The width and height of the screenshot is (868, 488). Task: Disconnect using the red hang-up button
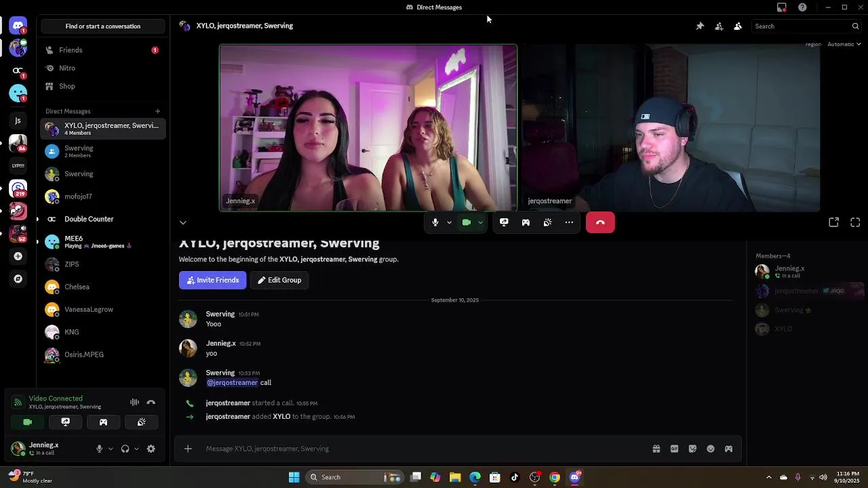click(x=600, y=222)
